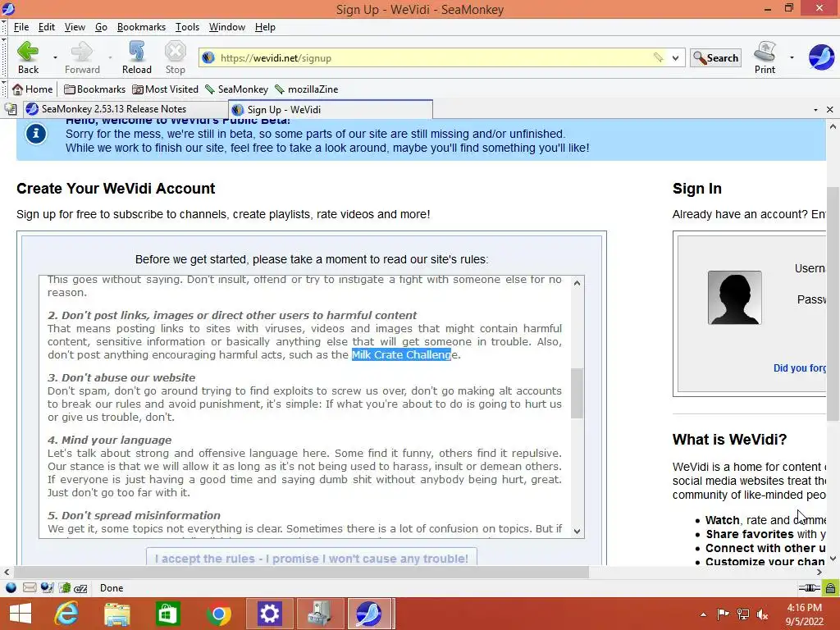The width and height of the screenshot is (840, 630).
Task: Reload the current page
Action: [137, 57]
